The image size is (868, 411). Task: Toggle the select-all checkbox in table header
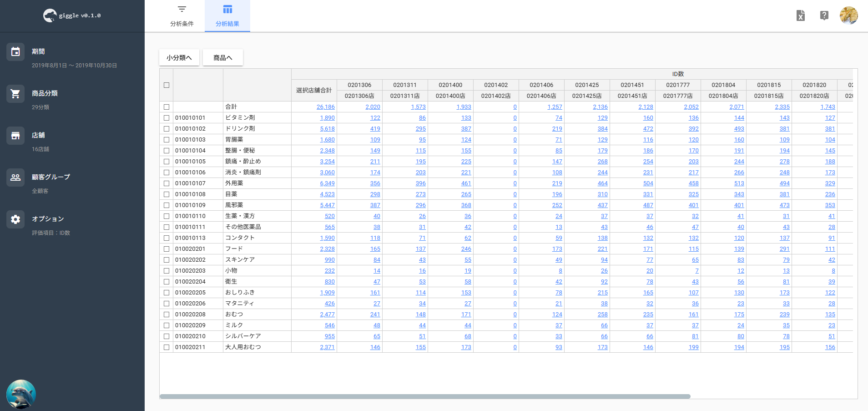coord(167,85)
